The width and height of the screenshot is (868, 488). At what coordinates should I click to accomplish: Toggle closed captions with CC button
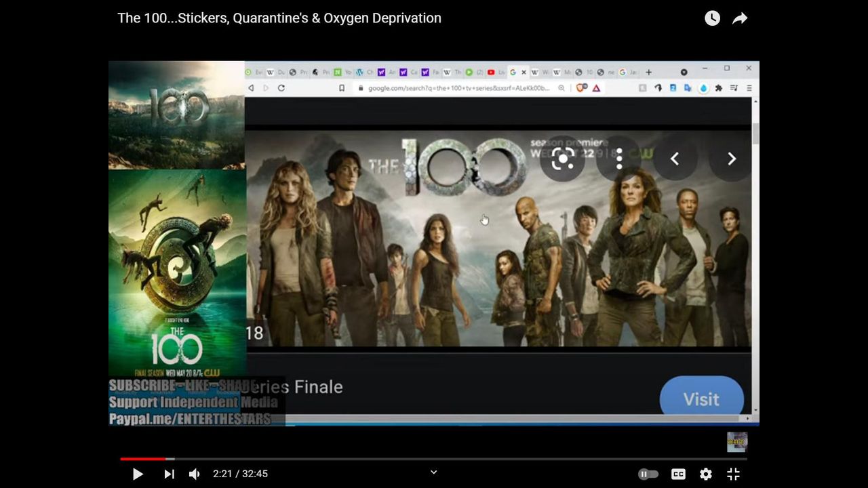[x=678, y=474]
